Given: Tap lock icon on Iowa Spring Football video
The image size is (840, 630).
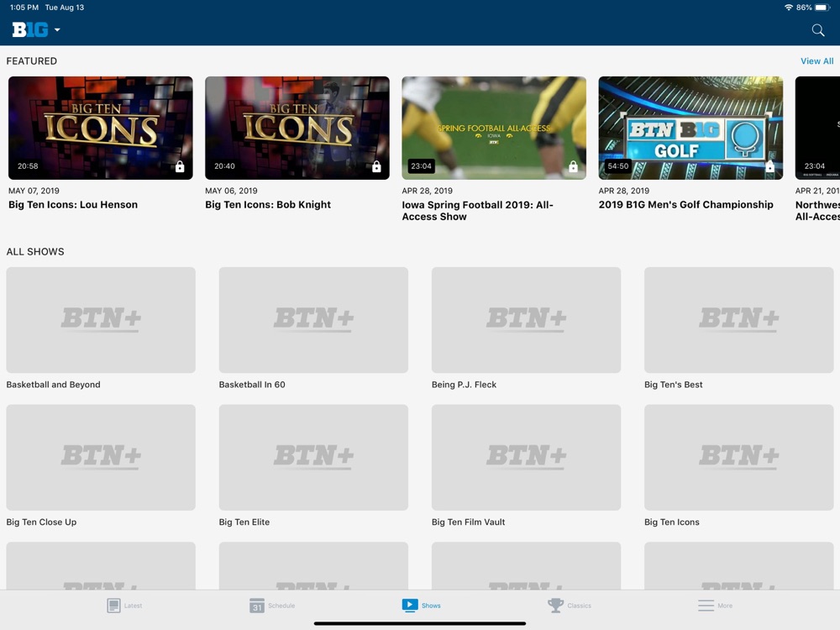Looking at the screenshot, I should [573, 166].
